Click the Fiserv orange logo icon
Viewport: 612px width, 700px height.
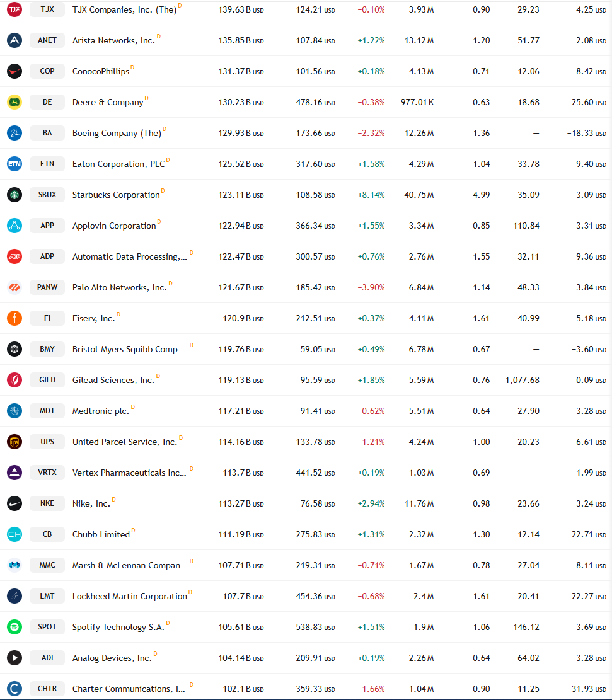[x=14, y=318]
